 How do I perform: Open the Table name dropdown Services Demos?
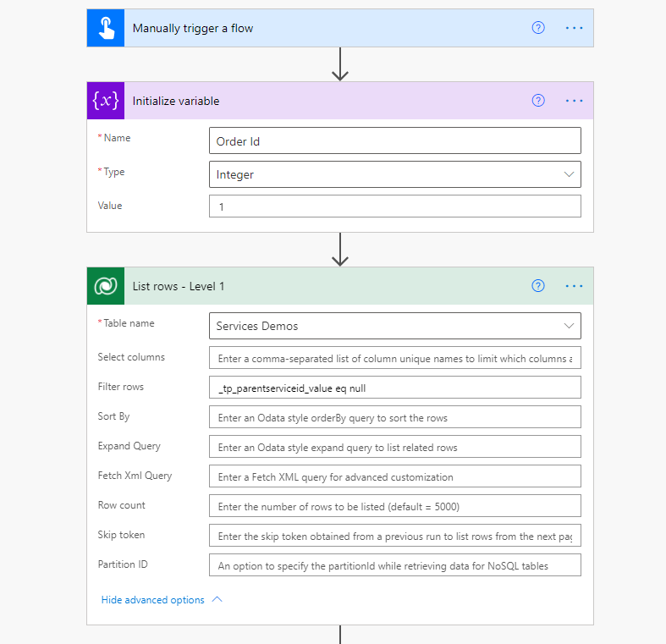568,326
